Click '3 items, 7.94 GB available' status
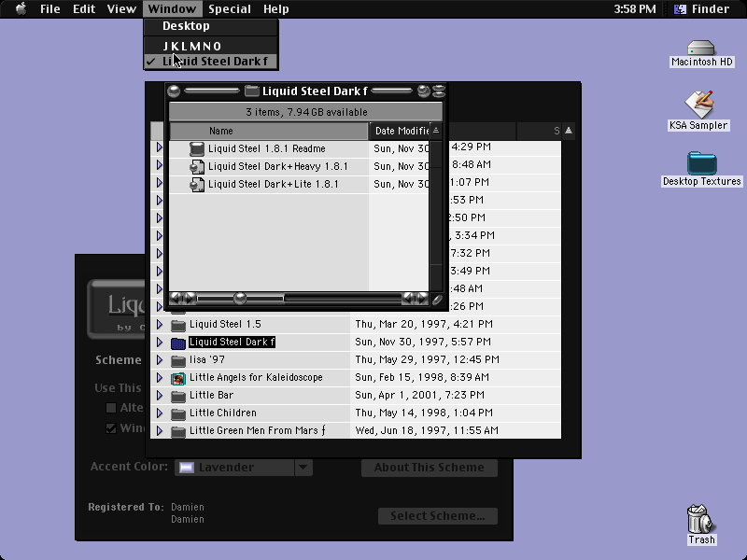 (306, 112)
